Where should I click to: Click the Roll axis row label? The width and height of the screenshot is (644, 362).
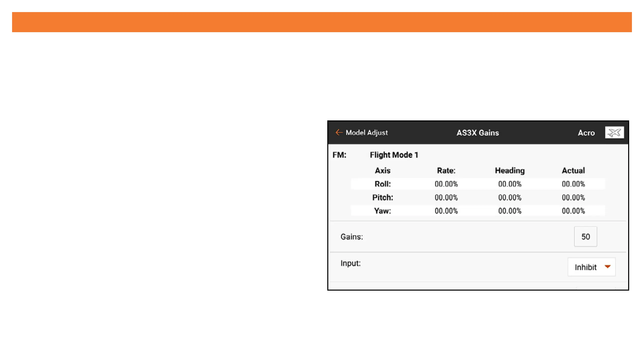pos(383,184)
